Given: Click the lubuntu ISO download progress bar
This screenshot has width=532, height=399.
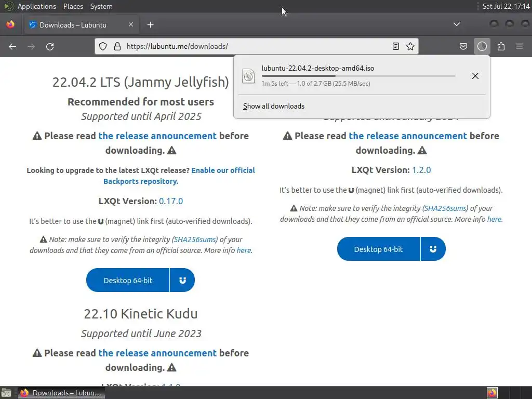Looking at the screenshot, I should pyautogui.click(x=358, y=76).
